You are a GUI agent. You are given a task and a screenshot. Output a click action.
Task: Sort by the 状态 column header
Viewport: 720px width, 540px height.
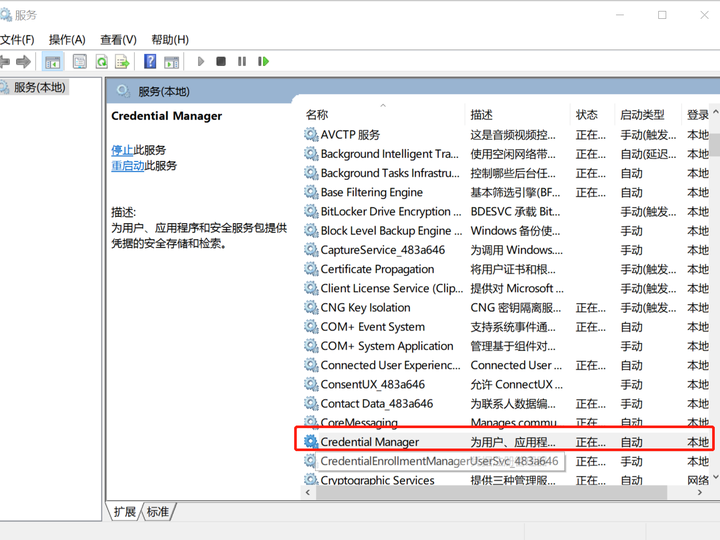pyautogui.click(x=587, y=114)
